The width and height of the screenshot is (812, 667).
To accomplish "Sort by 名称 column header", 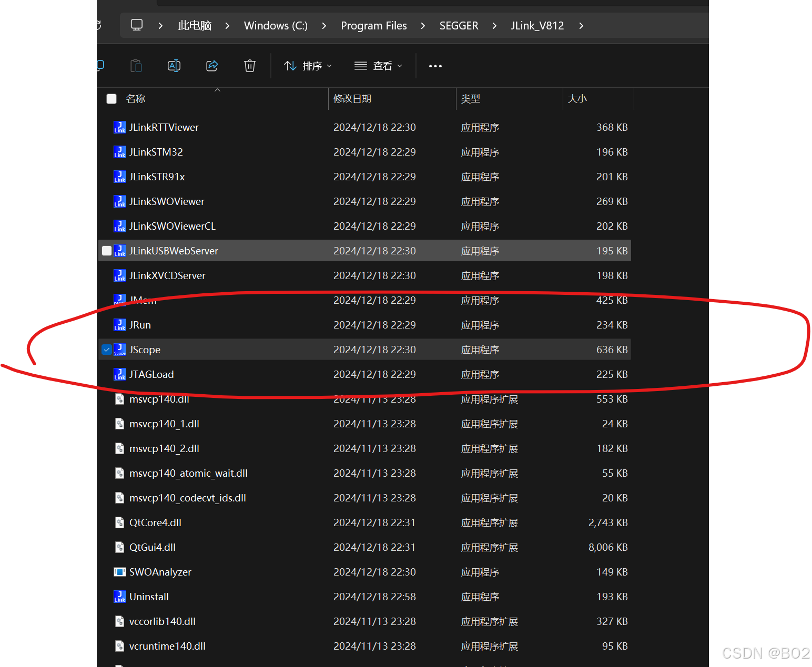I will coord(136,99).
